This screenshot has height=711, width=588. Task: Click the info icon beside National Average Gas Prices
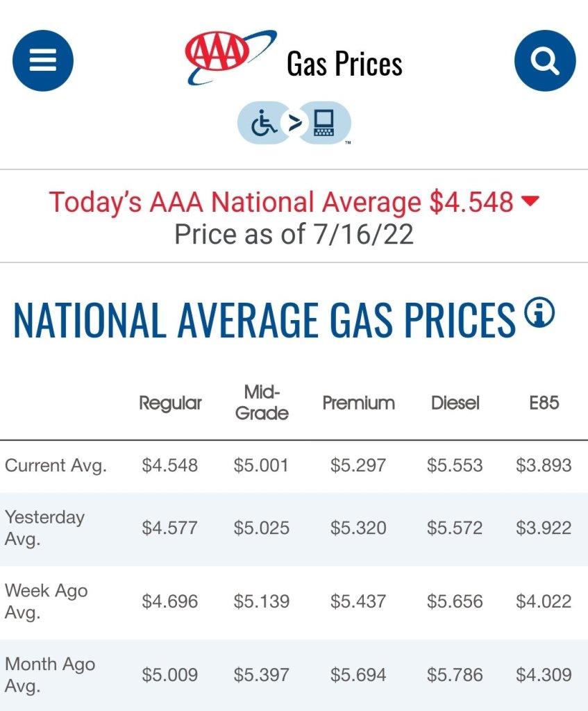click(x=540, y=312)
